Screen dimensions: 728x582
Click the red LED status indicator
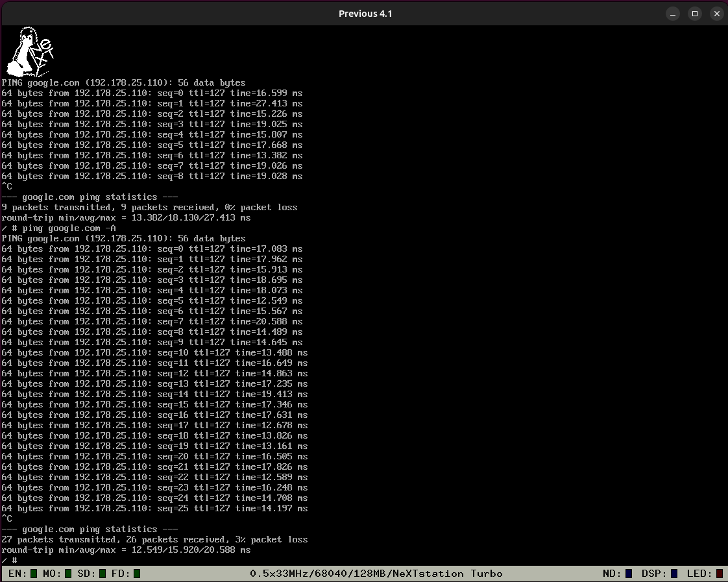tap(720, 574)
